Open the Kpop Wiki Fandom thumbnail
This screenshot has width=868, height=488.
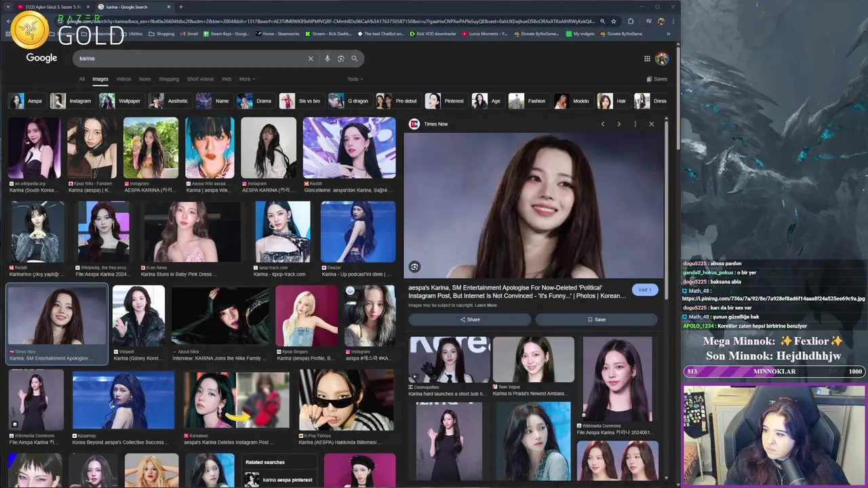(92, 148)
